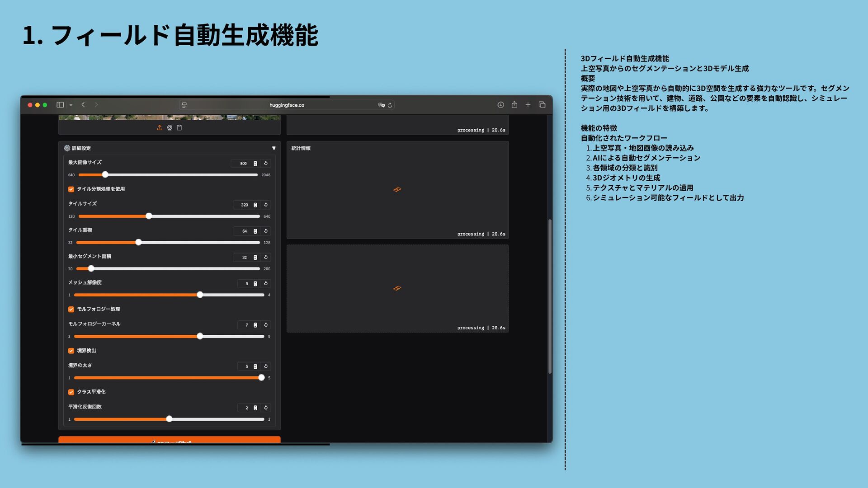The width and height of the screenshot is (868, 488).
Task: Click タイルサイズ number stepper arrows
Action: (255, 205)
